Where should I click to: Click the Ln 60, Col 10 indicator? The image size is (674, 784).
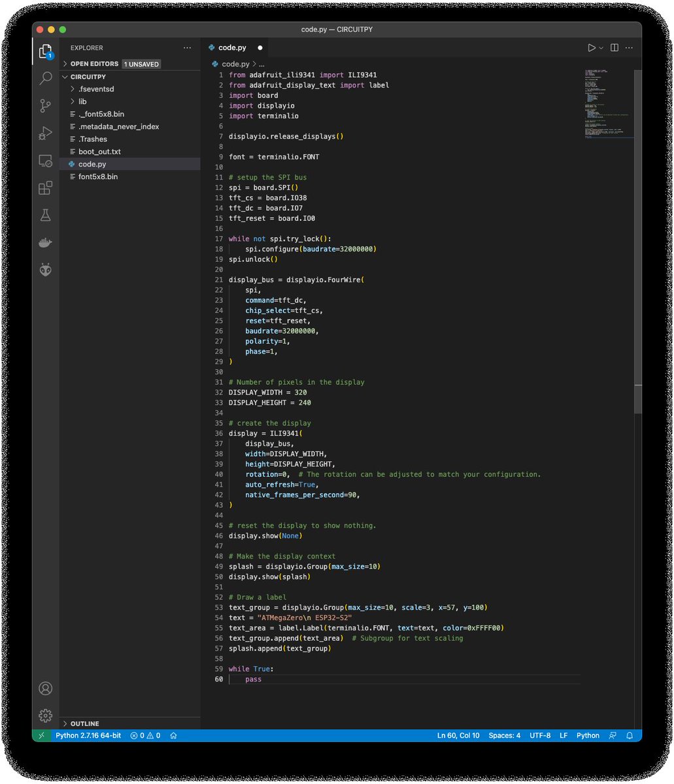tap(458, 735)
